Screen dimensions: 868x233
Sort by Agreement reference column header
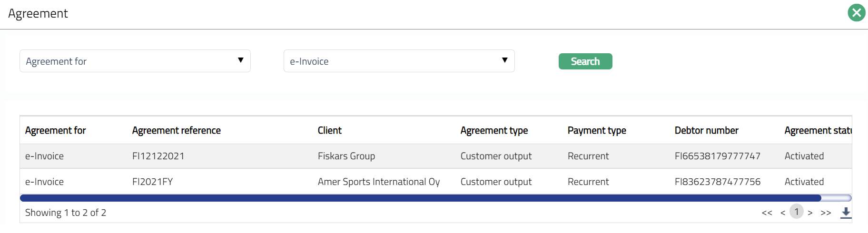pos(176,130)
